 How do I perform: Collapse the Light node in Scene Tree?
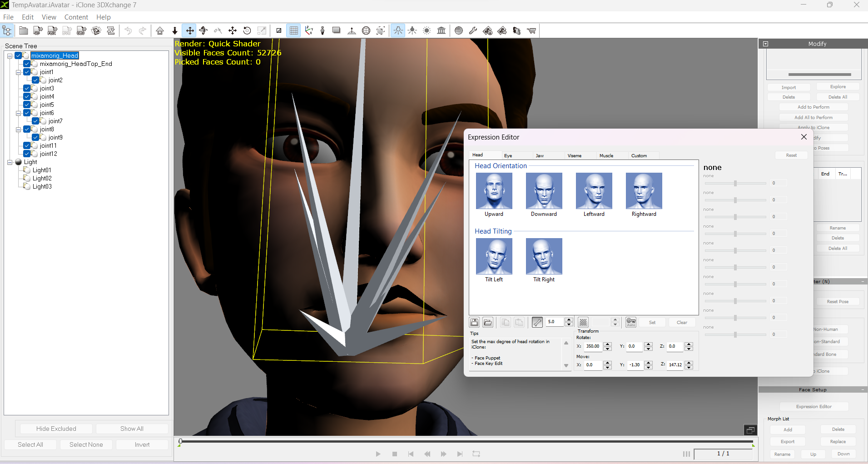pyautogui.click(x=10, y=162)
